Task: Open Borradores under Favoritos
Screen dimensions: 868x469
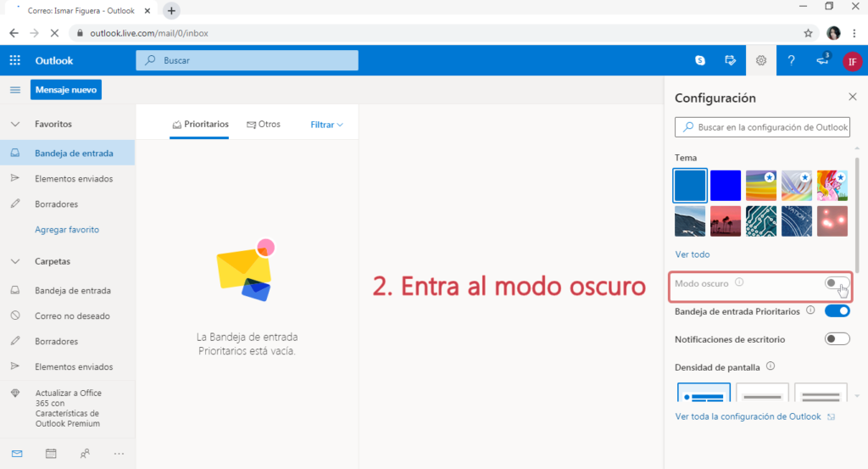Action: pos(68,204)
